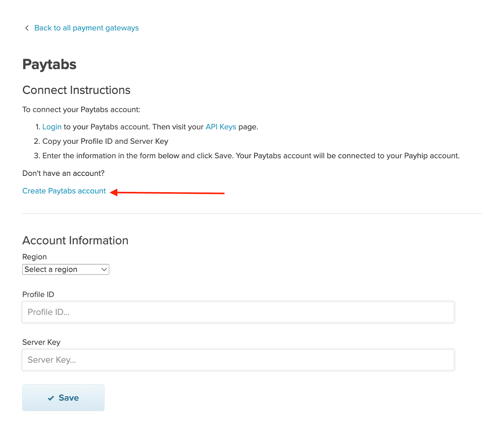The height and width of the screenshot is (444, 504).
Task: Focus the Server Key input field
Action: (238, 360)
